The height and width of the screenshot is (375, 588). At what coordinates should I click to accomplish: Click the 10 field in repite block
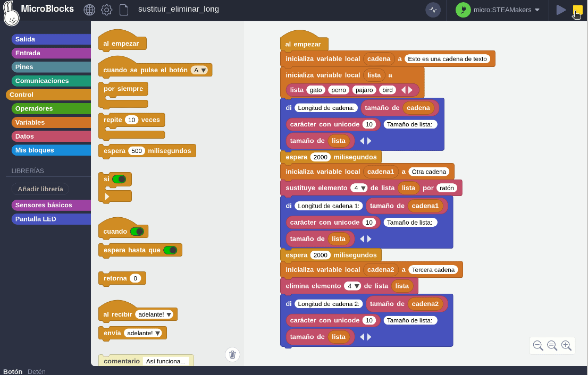(x=132, y=120)
